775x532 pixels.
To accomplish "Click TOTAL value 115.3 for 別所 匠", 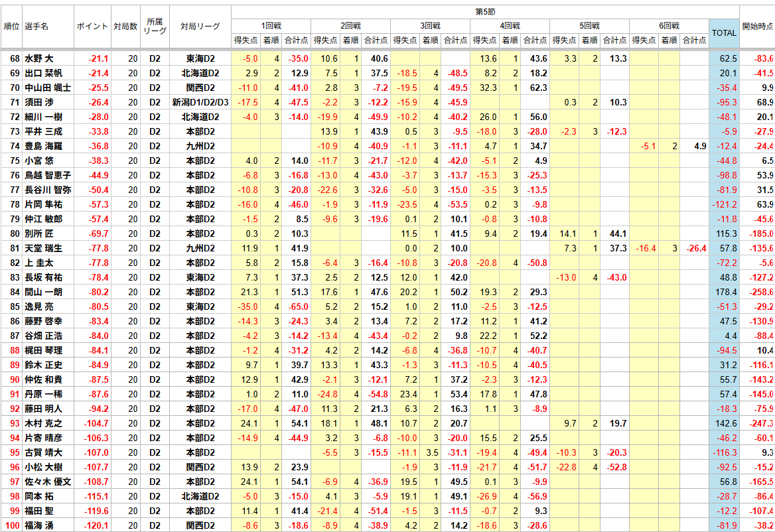I will [x=726, y=233].
